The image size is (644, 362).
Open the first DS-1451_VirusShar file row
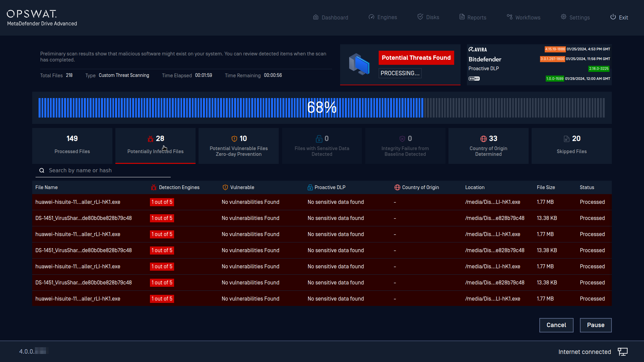coord(322,218)
